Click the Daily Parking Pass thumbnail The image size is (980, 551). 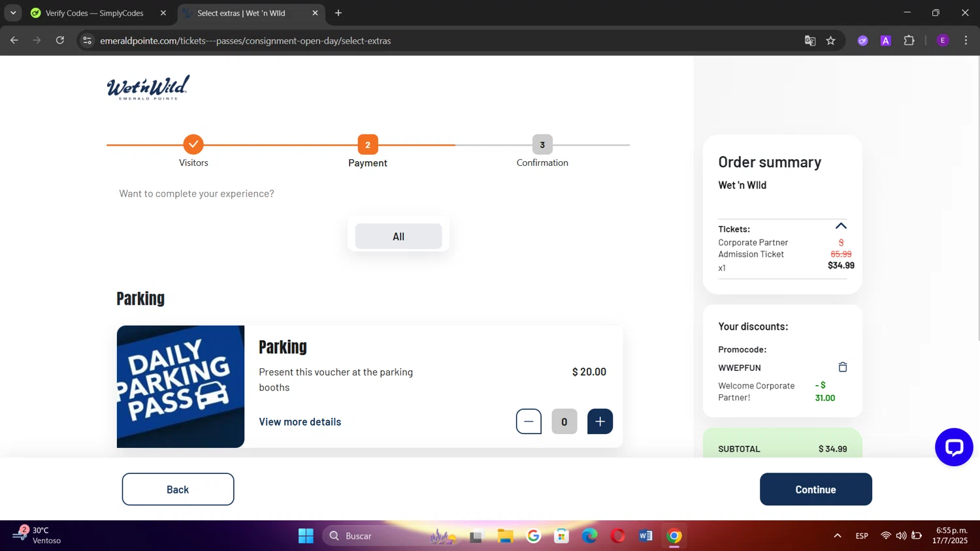point(180,386)
